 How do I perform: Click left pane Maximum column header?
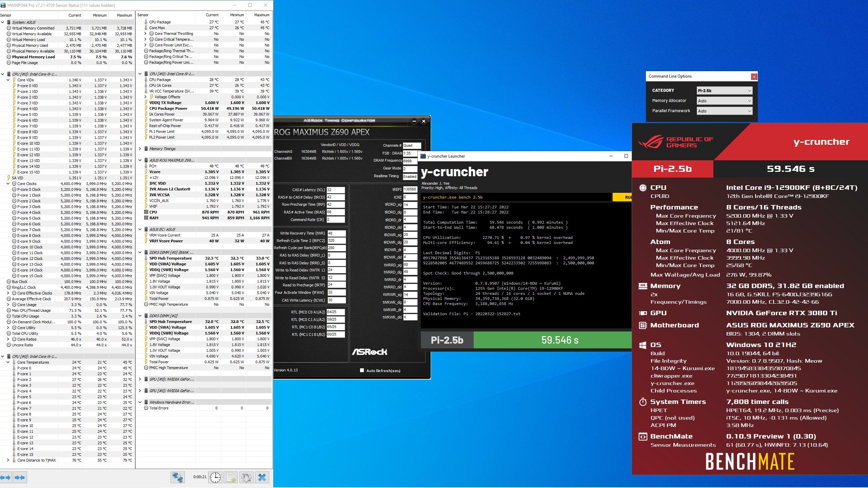[121, 15]
